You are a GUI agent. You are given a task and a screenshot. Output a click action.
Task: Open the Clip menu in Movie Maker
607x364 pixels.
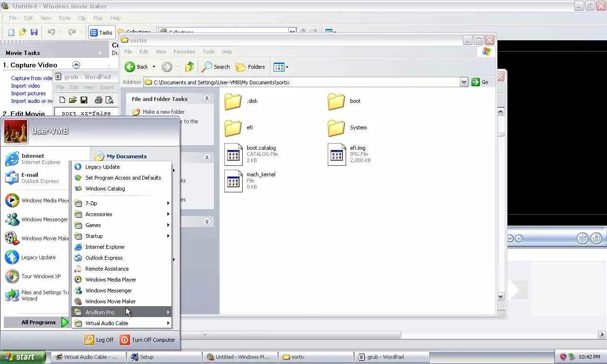tap(82, 18)
